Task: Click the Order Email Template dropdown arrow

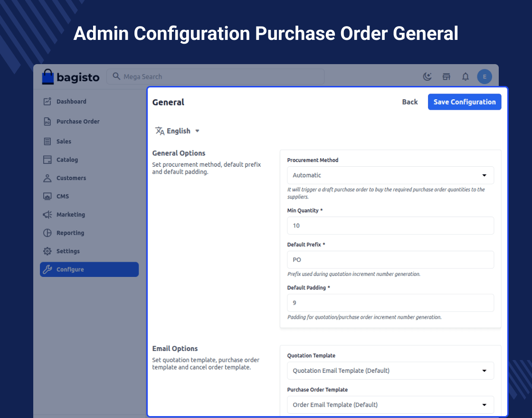Action: click(484, 405)
